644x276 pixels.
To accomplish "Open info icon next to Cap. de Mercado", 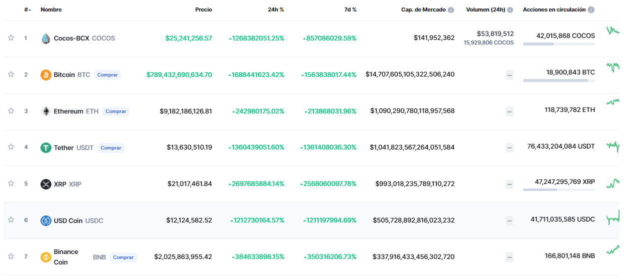I will [451, 10].
